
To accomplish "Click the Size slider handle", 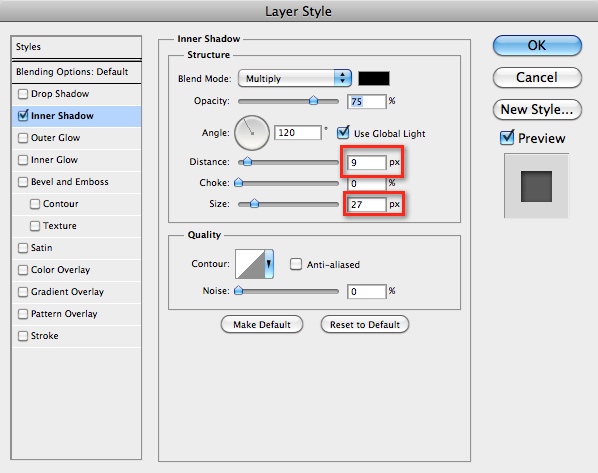I will (x=254, y=204).
